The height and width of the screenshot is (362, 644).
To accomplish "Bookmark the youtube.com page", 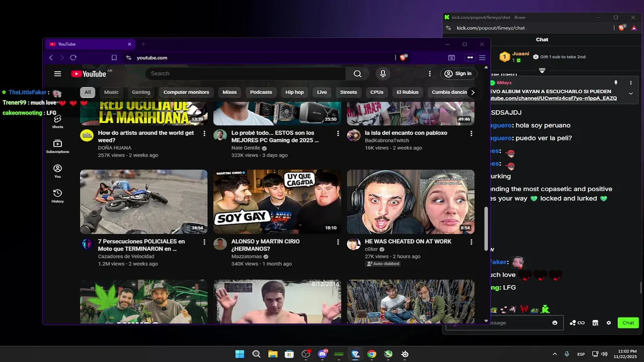I will coord(114,58).
